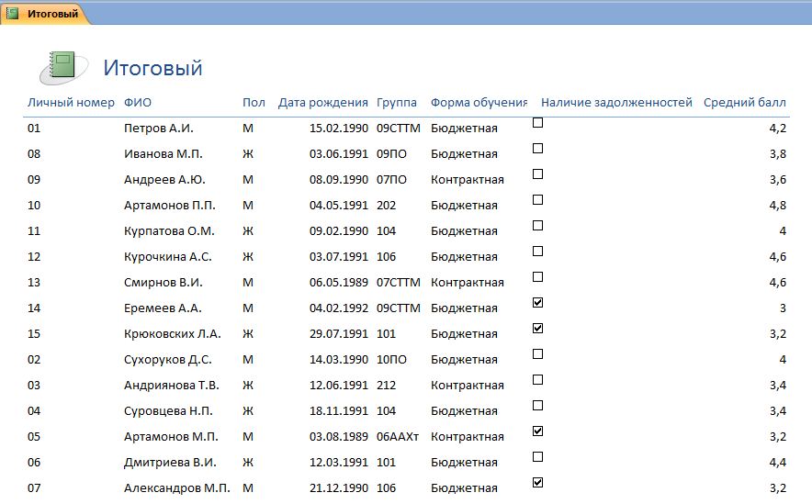The width and height of the screenshot is (812, 504).
Task: Click birth date 15.02.1990
Action: point(339,129)
